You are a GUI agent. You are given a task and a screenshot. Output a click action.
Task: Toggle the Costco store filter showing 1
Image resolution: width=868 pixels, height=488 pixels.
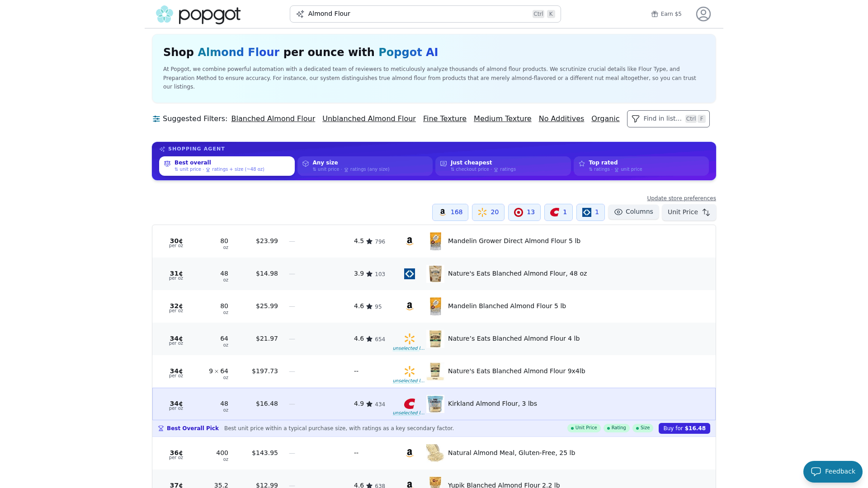[x=558, y=212]
